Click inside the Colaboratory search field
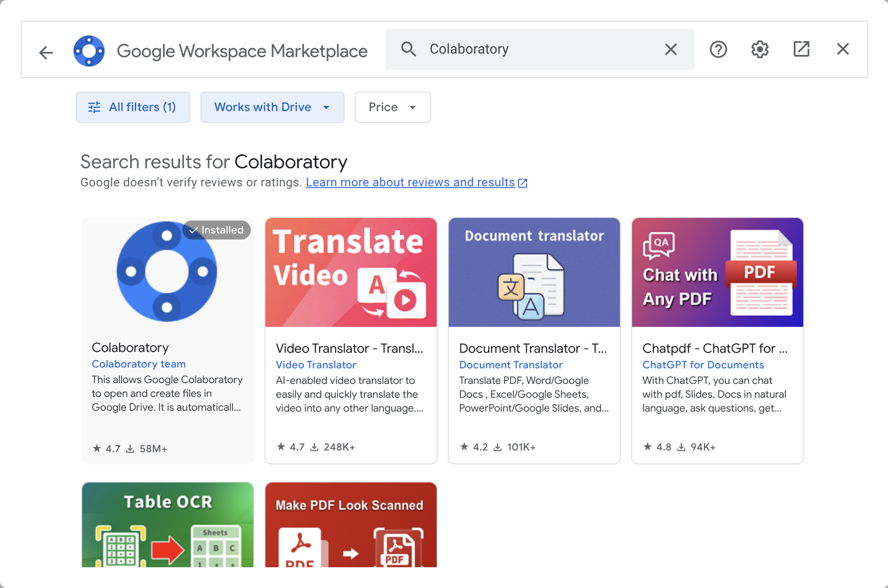This screenshot has width=888, height=588. (540, 49)
